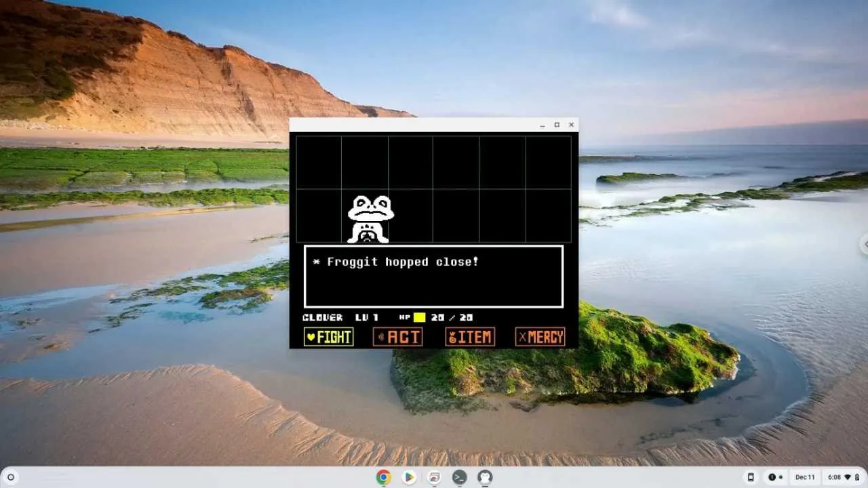Click the yellow HP bar
The width and height of the screenshot is (868, 488).
420,317
